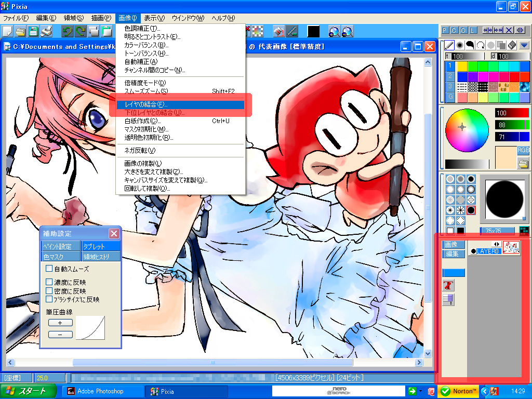The width and height of the screenshot is (532, 399).
Task: Select the yellow swatch in palette row 1
Action: click(x=462, y=66)
